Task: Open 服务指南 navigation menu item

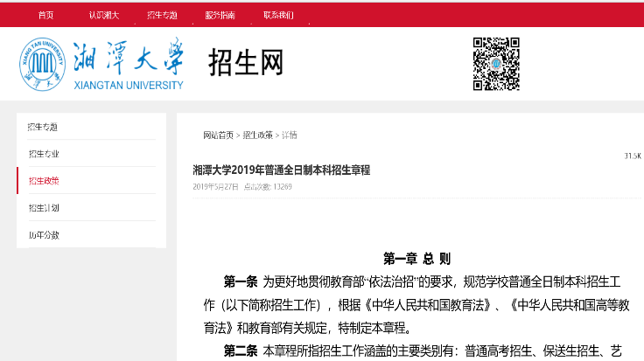Action: [220, 15]
